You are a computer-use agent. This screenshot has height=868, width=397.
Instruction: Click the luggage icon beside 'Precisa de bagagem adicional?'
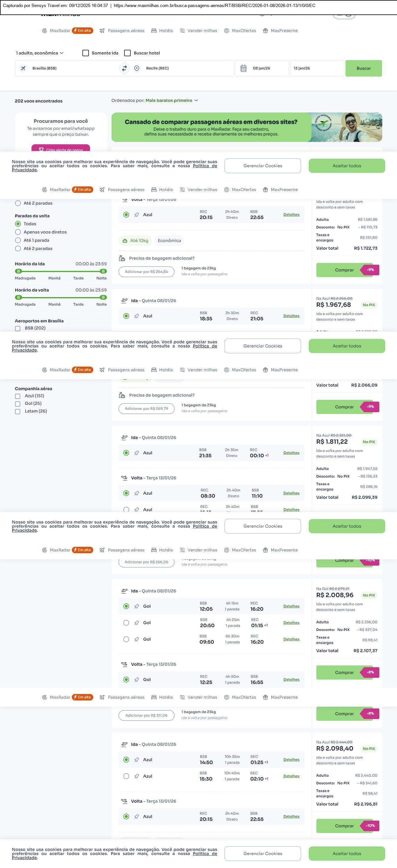(x=122, y=259)
